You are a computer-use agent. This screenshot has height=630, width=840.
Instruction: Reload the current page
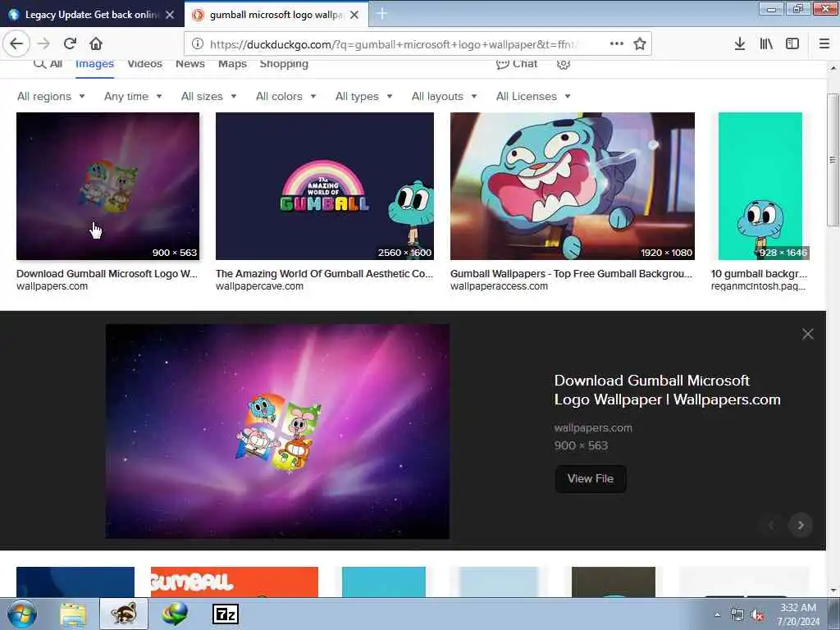point(70,44)
